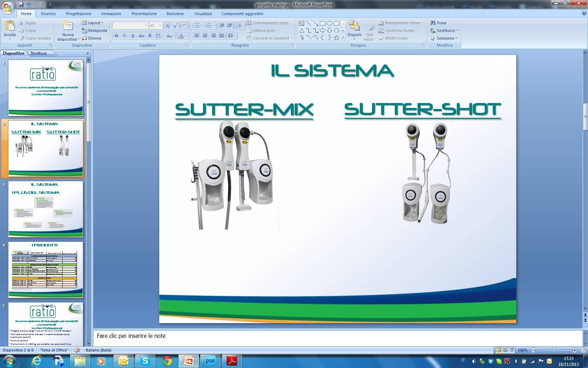Click numbered list icon

click(x=209, y=26)
